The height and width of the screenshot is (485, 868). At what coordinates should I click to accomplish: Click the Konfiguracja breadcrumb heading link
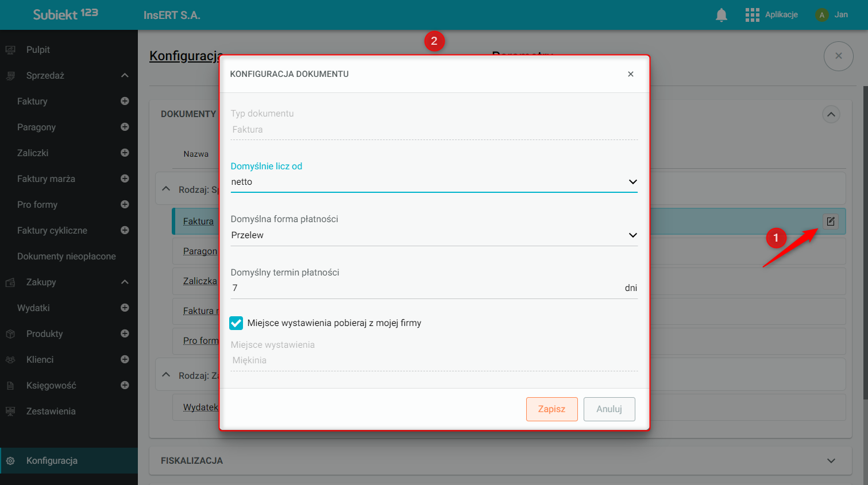pyautogui.click(x=186, y=56)
